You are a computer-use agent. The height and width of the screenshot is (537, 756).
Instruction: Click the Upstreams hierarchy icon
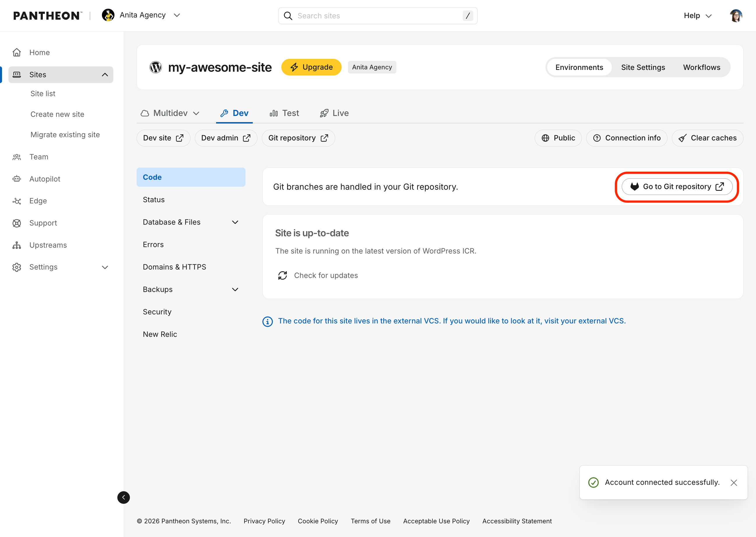pos(17,245)
